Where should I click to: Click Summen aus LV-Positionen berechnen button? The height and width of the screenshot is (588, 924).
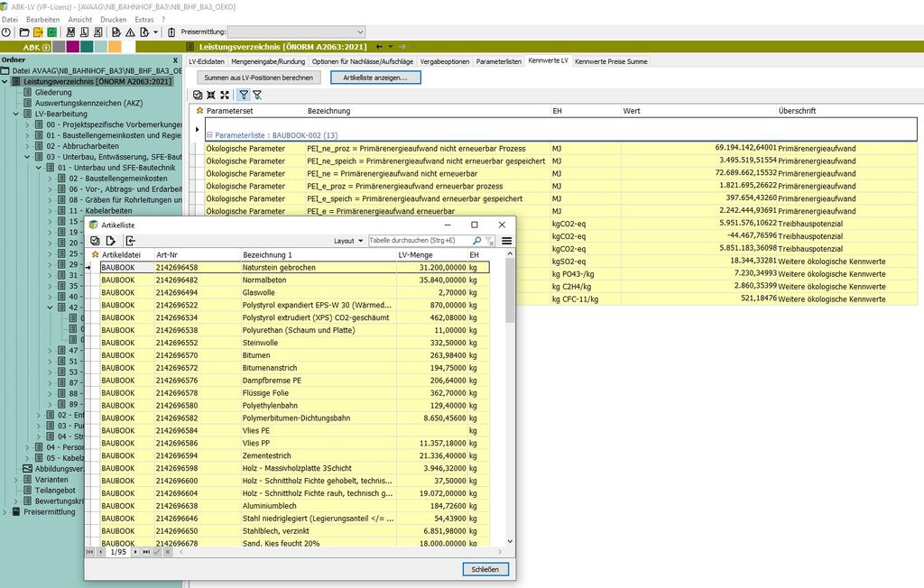click(259, 78)
